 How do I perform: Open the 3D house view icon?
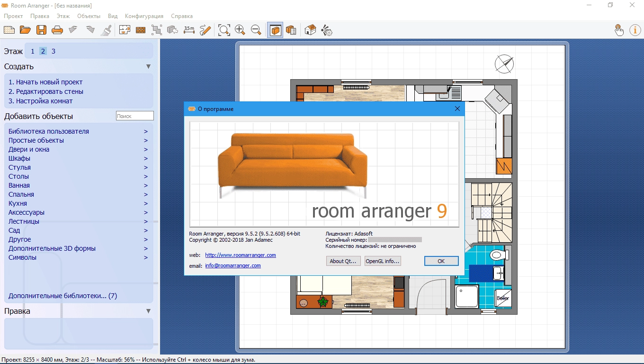point(310,30)
